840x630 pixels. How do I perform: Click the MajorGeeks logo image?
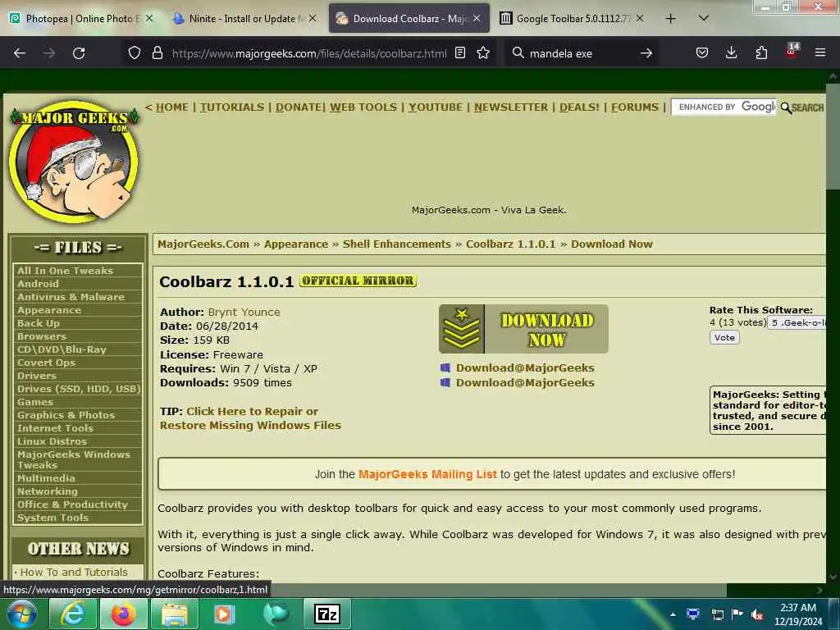tap(75, 161)
